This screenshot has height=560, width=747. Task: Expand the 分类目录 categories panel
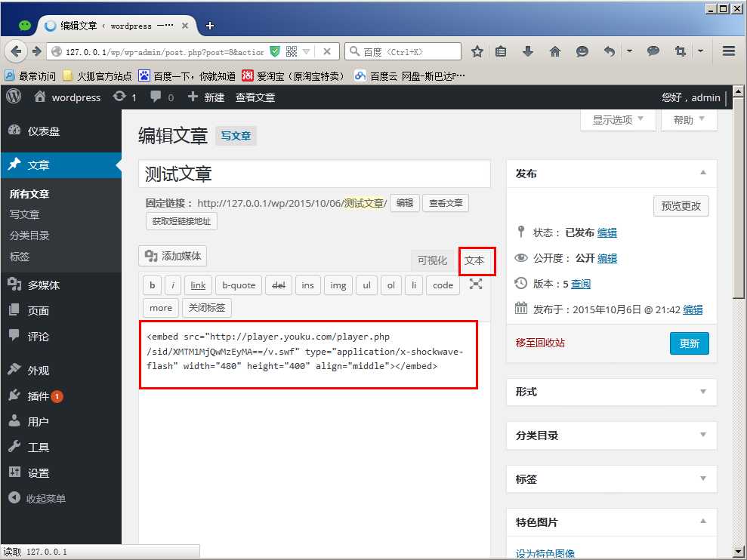703,435
